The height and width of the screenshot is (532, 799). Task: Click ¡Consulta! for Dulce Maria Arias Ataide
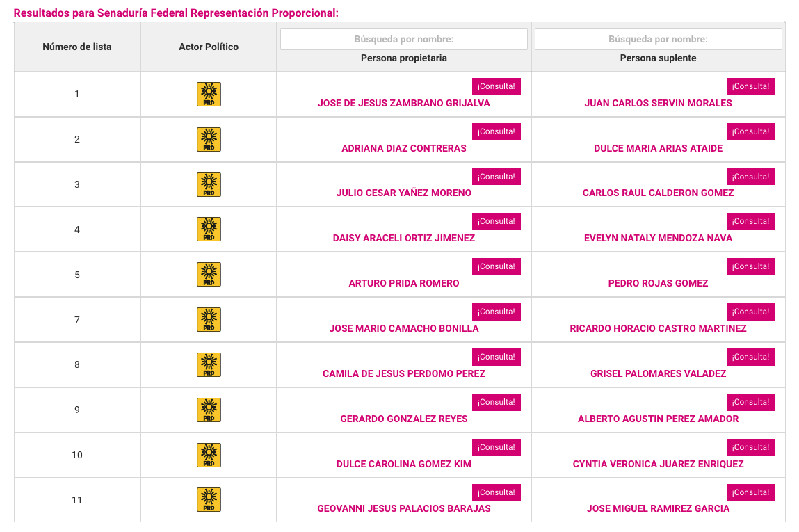click(750, 131)
